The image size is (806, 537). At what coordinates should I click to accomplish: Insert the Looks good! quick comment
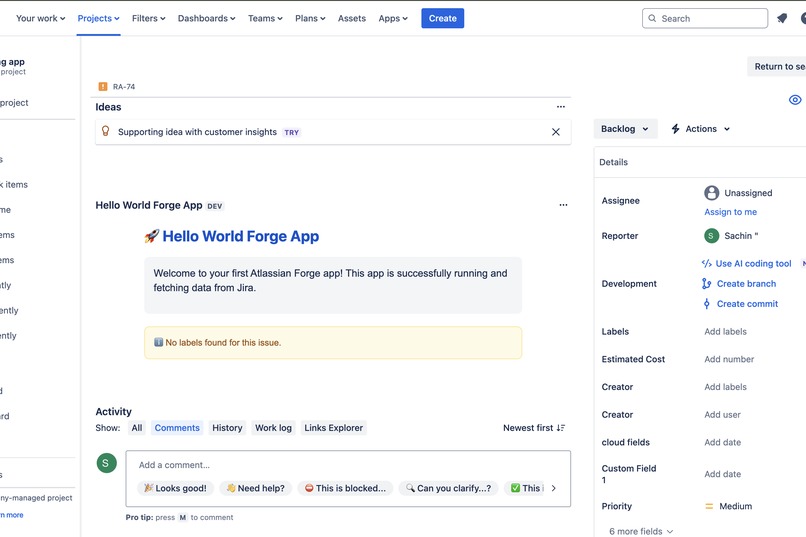(x=175, y=488)
